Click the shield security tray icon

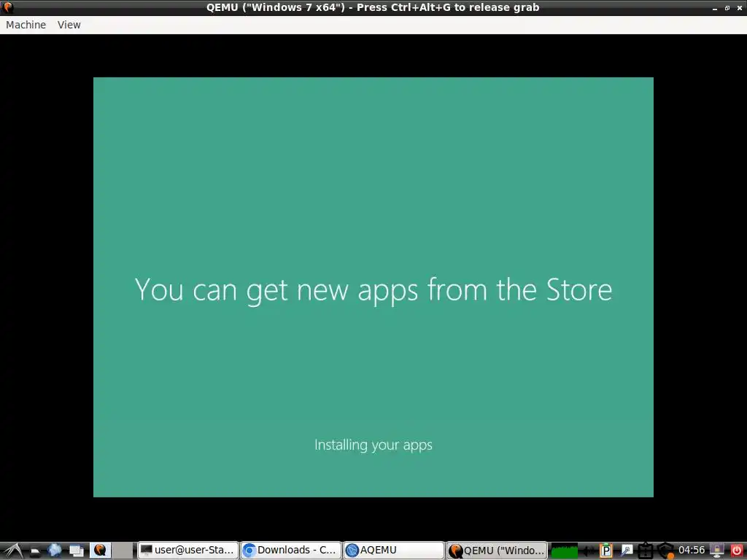coord(666,551)
